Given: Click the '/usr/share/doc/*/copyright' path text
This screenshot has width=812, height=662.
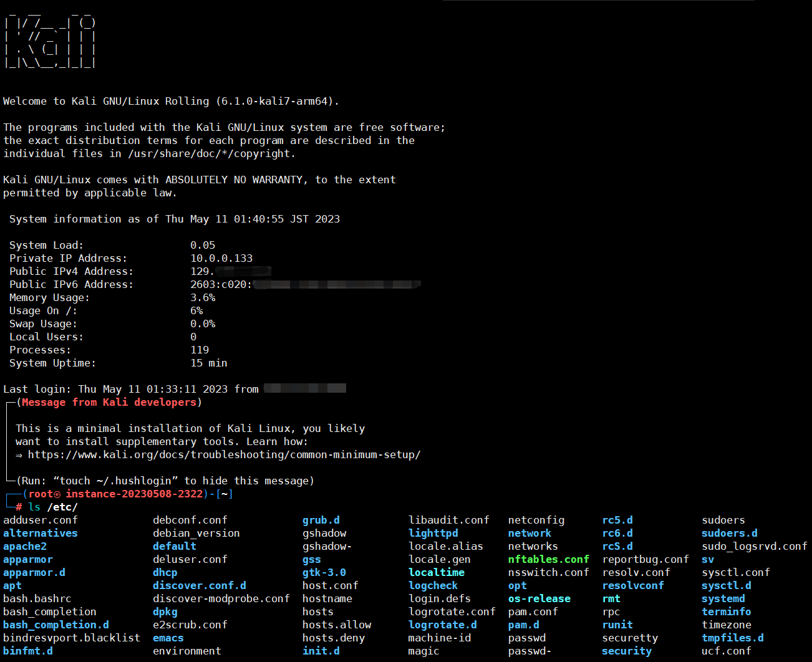Looking at the screenshot, I should coord(209,153).
